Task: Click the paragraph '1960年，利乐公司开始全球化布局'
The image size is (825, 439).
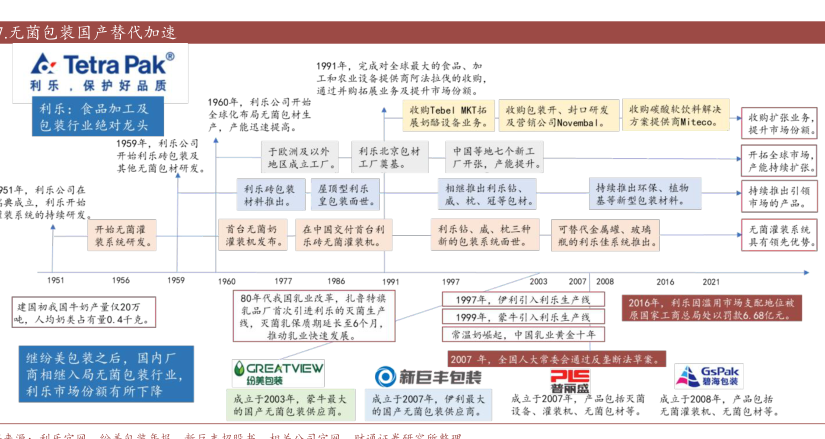Action: [259, 115]
